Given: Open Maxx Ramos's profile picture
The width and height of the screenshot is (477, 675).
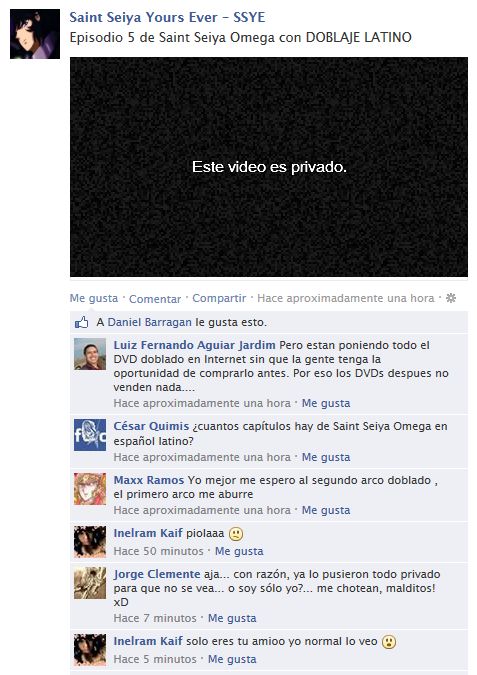Looking at the screenshot, I should tap(90, 489).
